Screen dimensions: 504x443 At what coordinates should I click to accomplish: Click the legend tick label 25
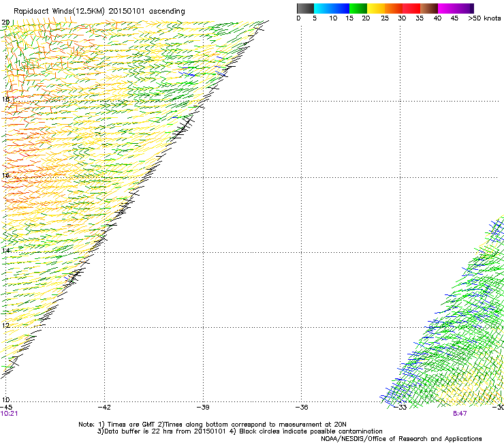[385, 18]
